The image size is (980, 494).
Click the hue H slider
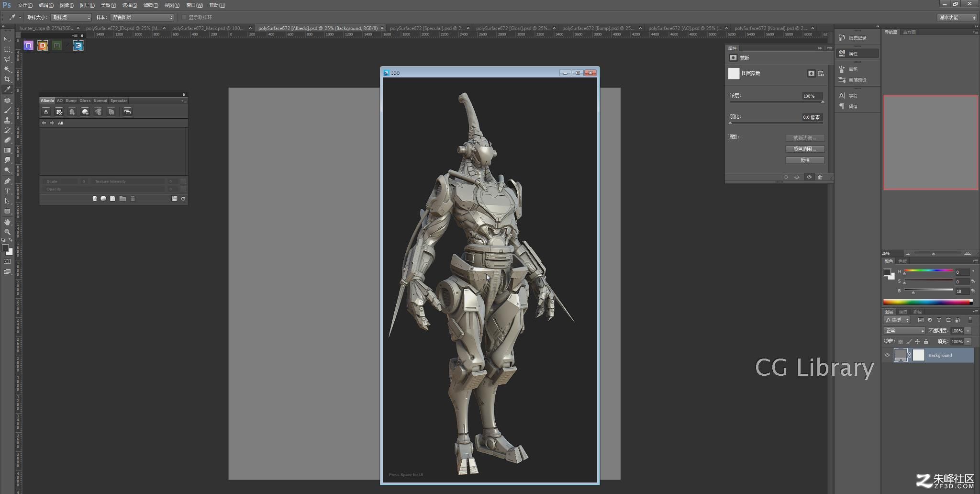tap(928, 271)
